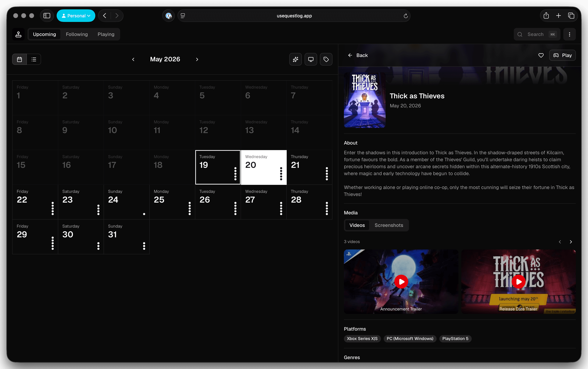The height and width of the screenshot is (369, 588).
Task: Select the calendar view toggle
Action: pyautogui.click(x=19, y=59)
